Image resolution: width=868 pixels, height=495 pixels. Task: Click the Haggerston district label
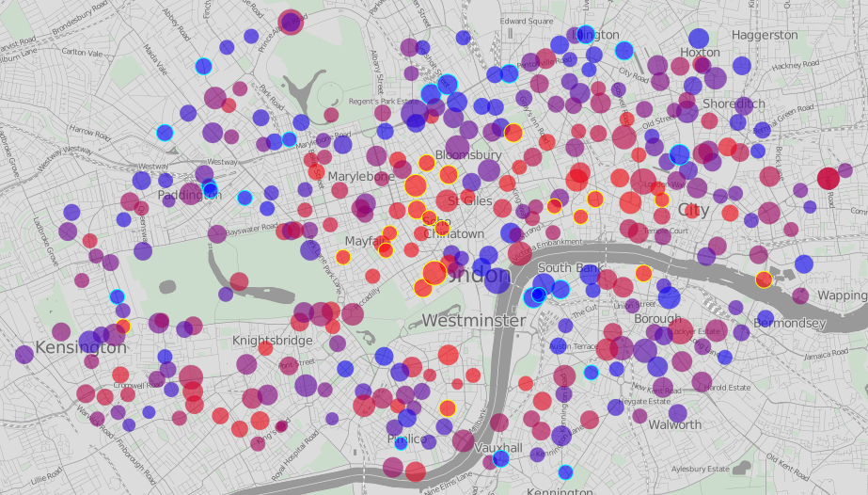pos(764,35)
